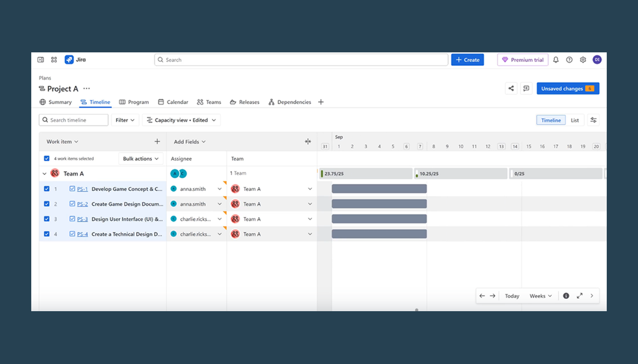This screenshot has height=364, width=638.
Task: Collapse the Team A group
Action: pyautogui.click(x=44, y=174)
